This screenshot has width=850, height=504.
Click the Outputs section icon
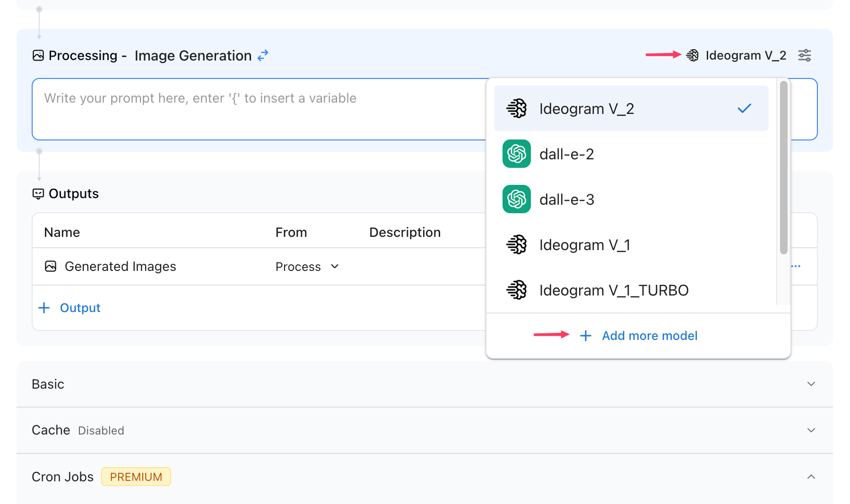(38, 194)
